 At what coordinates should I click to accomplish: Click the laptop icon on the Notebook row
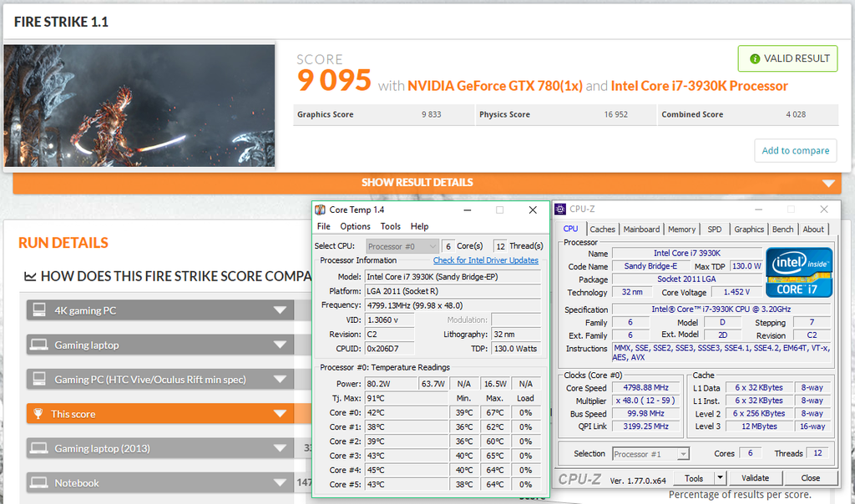point(38,482)
